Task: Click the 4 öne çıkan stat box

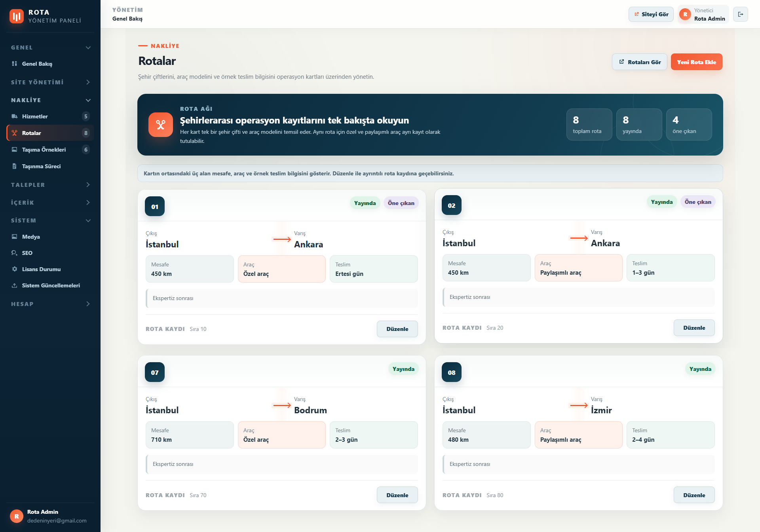Action: [689, 124]
